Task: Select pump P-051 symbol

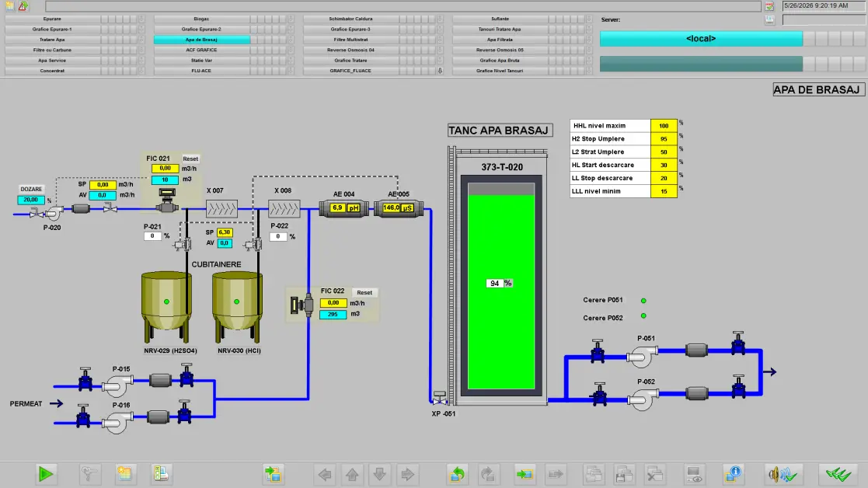Action: pos(642,357)
